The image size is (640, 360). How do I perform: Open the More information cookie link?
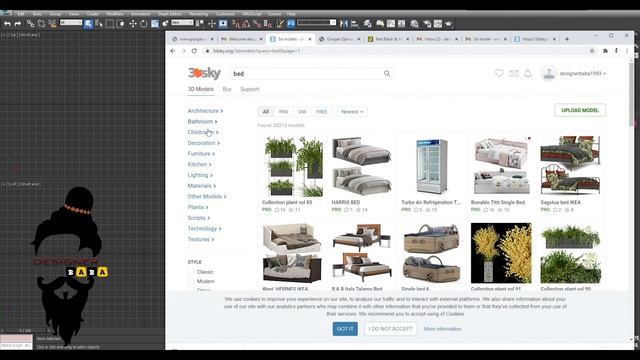[442, 329]
